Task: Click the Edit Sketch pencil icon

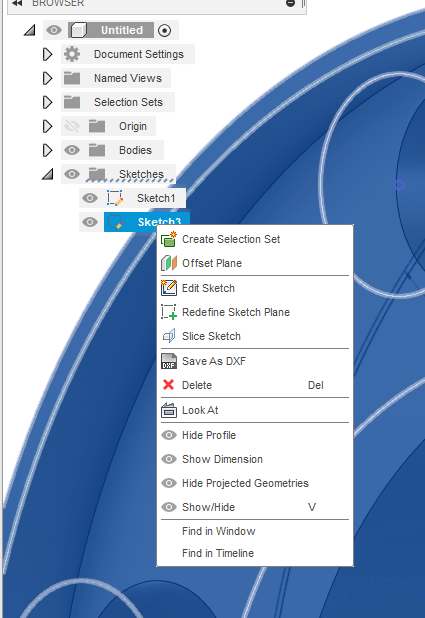Action: 169,288
